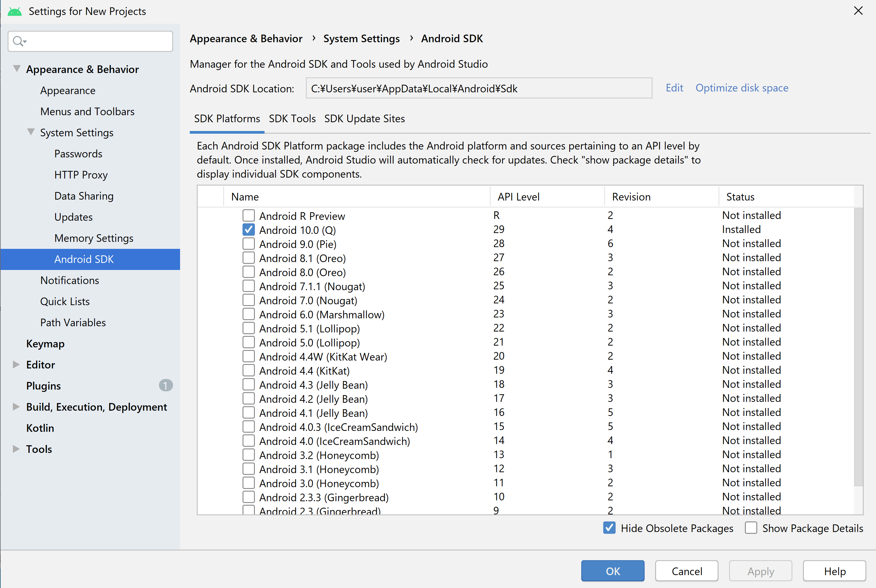
Task: Select the Android 7.1.1 (Nougat) row text
Action: 312,286
